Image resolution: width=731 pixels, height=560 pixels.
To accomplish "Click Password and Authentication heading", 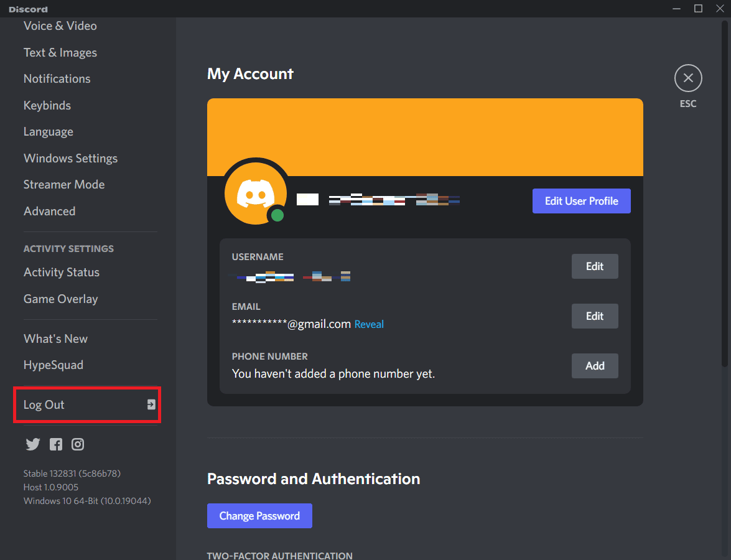I will coord(314,479).
